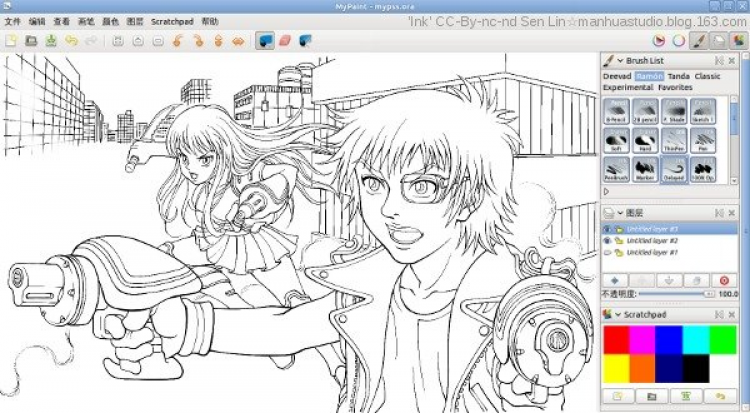Select Untitled layer #1 by name

click(652, 252)
